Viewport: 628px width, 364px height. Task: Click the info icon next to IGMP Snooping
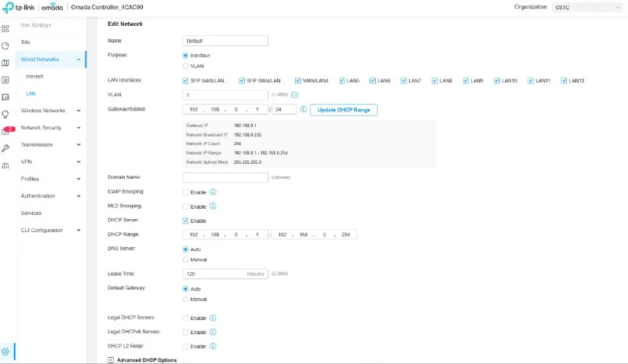point(213,191)
